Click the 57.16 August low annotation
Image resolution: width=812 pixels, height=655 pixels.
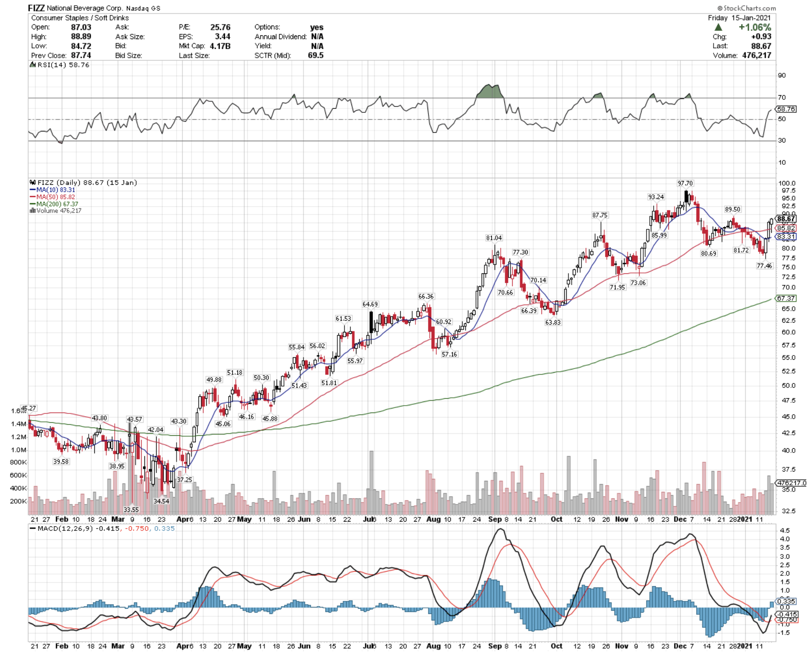(x=449, y=354)
